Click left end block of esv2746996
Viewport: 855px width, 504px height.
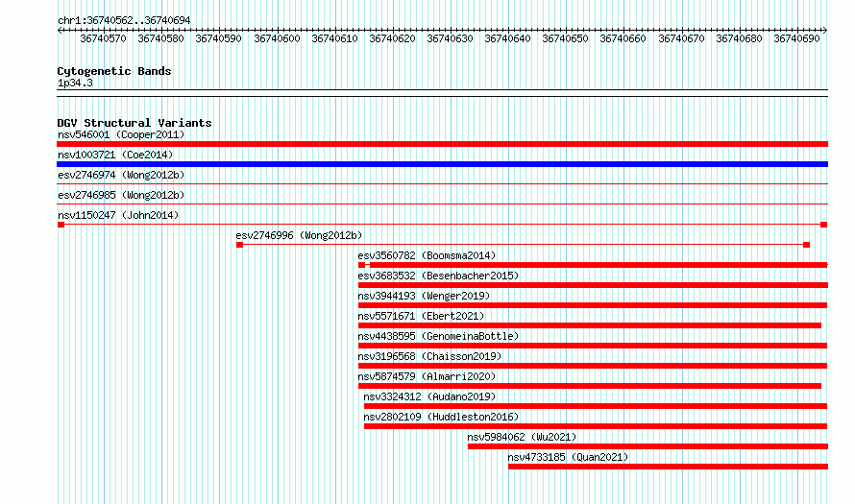click(239, 245)
